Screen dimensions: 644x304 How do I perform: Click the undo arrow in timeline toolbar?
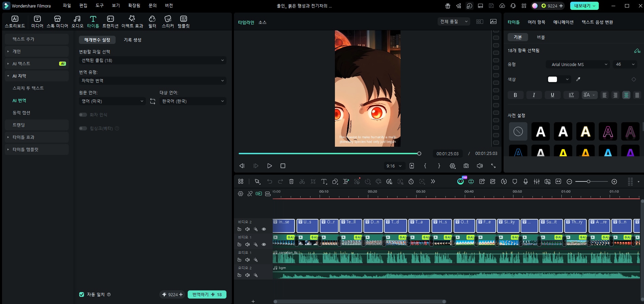pos(270,181)
